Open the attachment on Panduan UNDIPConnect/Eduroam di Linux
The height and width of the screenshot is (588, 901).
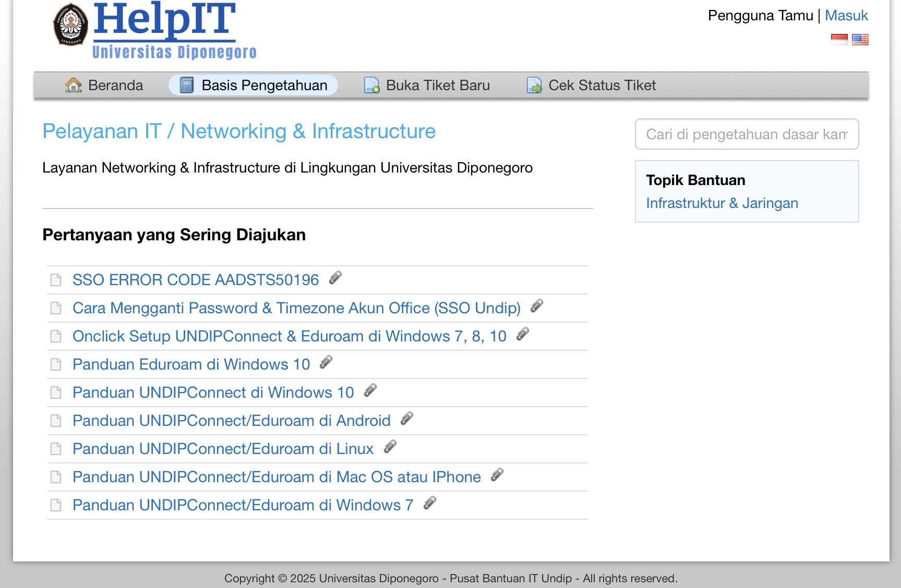(x=390, y=447)
